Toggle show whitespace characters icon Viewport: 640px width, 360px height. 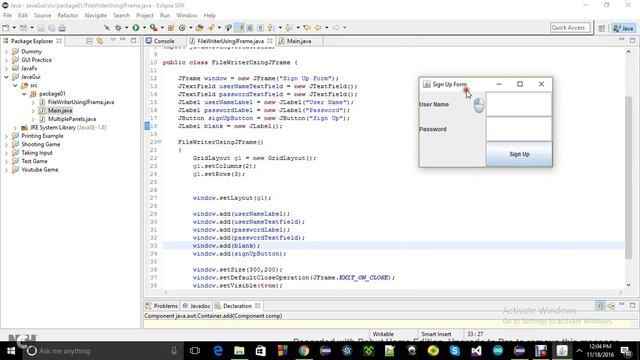point(260,27)
